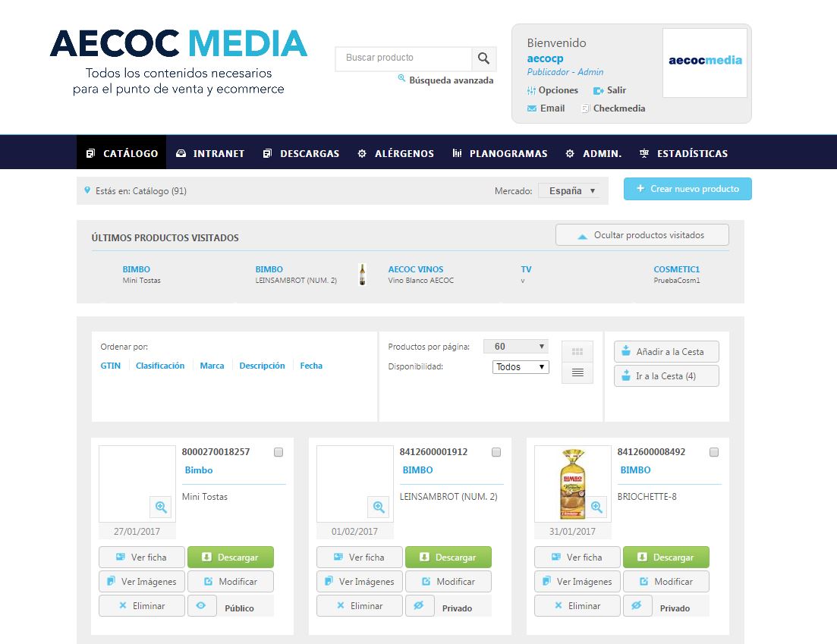Toggle Público visibility eye for Mini Tostas
The image size is (837, 644).
click(x=202, y=605)
